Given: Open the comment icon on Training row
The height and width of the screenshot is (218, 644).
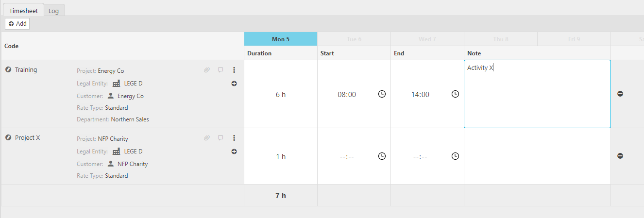Looking at the screenshot, I should 220,70.
